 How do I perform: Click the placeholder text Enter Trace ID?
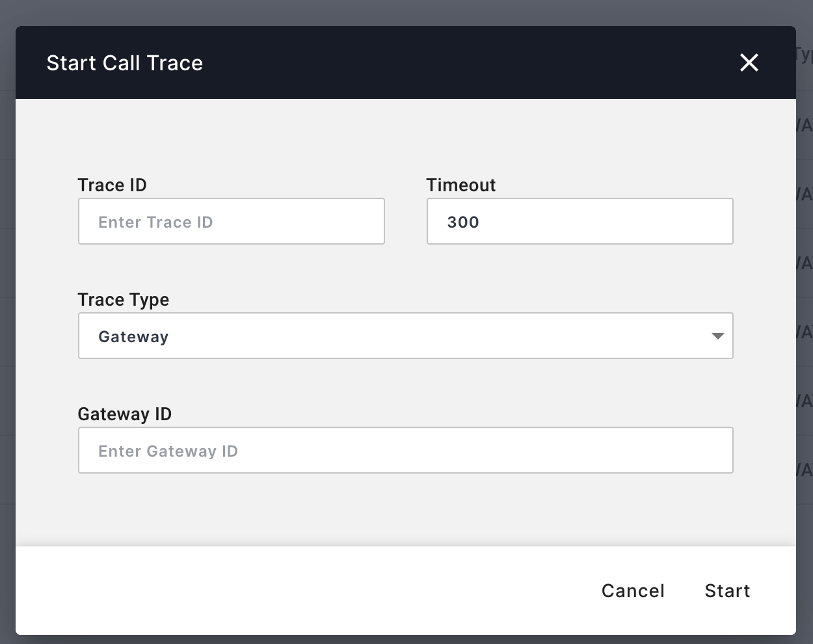click(155, 222)
